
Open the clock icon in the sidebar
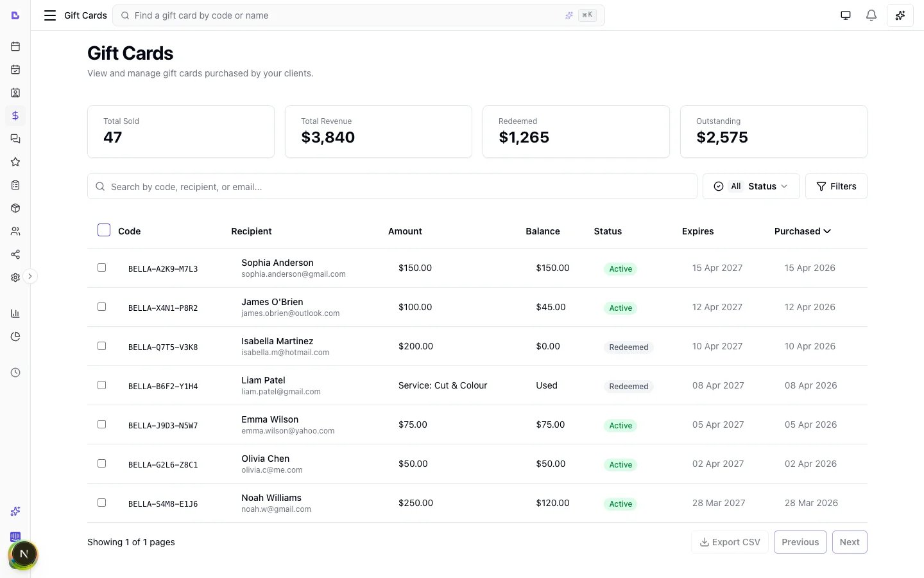(x=15, y=372)
